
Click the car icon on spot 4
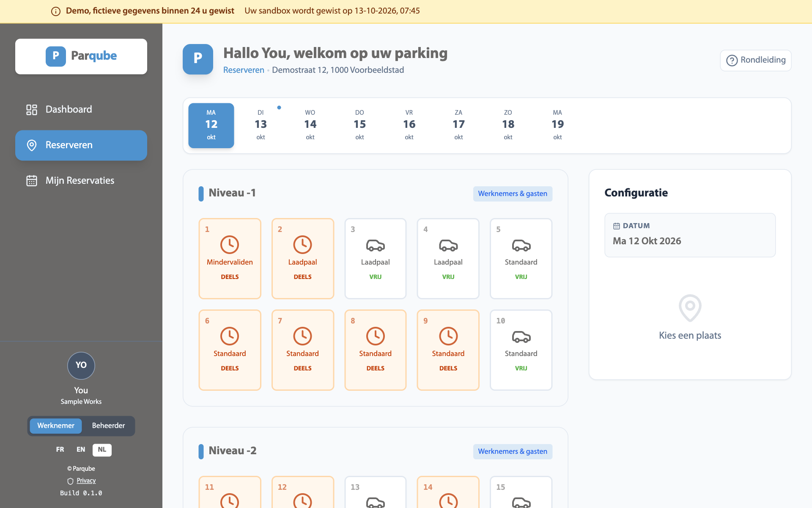pos(448,245)
